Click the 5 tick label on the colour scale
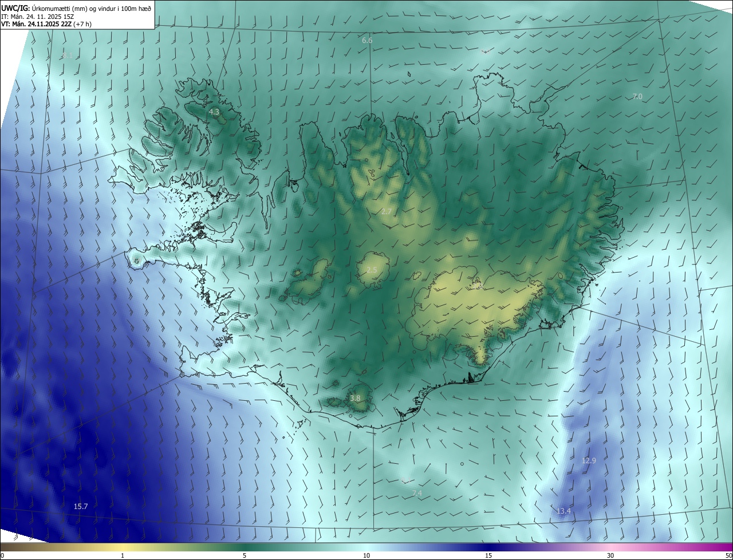The image size is (733, 560). 245,555
